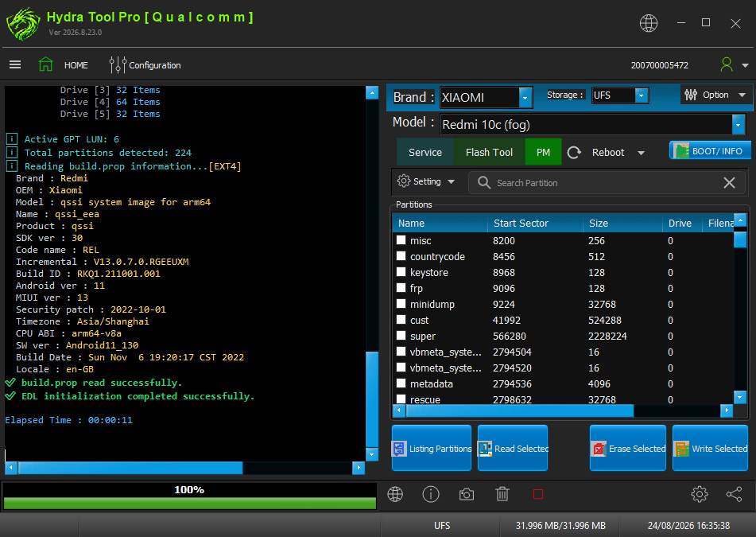Click the Setting gear icon
This screenshot has height=537, width=756.
pos(404,181)
